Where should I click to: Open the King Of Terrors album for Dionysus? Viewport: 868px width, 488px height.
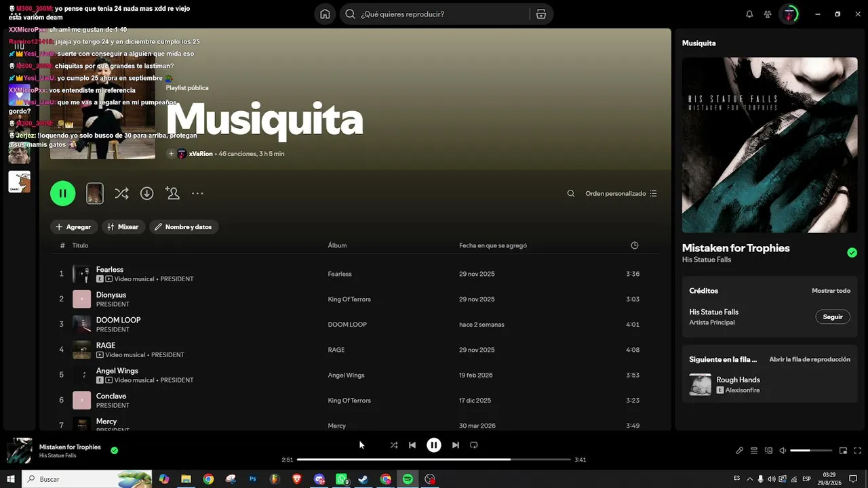point(349,300)
